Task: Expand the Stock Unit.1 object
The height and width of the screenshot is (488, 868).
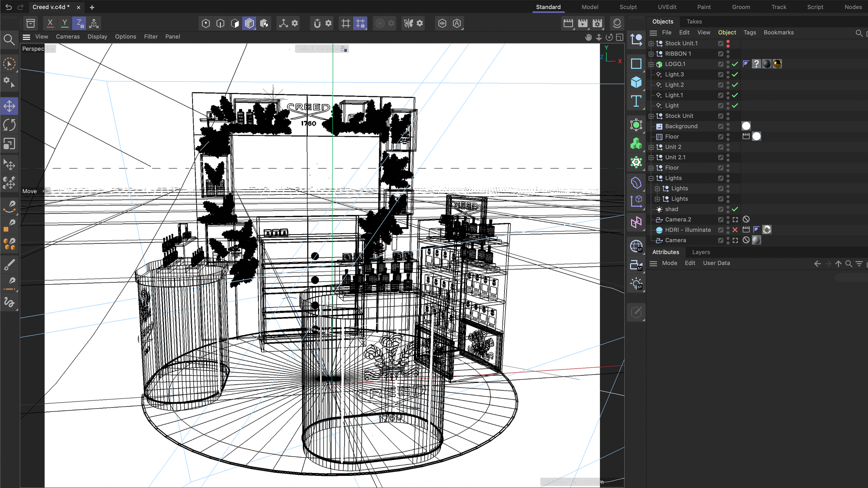Action: point(651,44)
